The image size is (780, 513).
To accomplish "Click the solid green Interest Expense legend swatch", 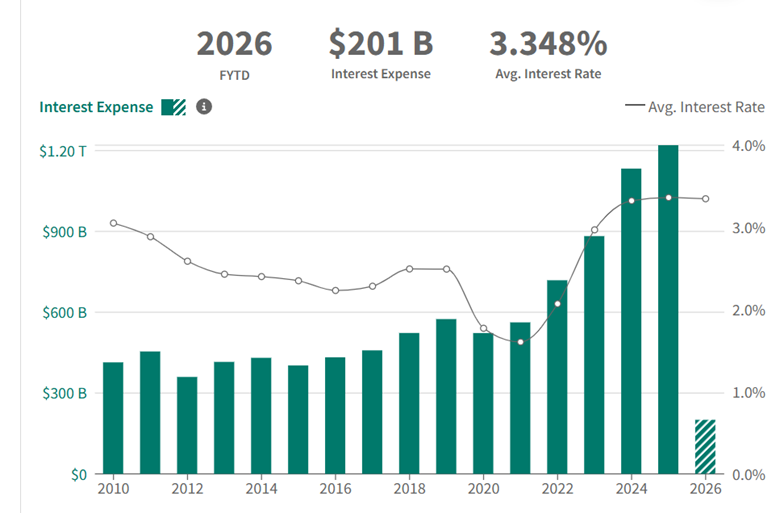I will [x=166, y=107].
